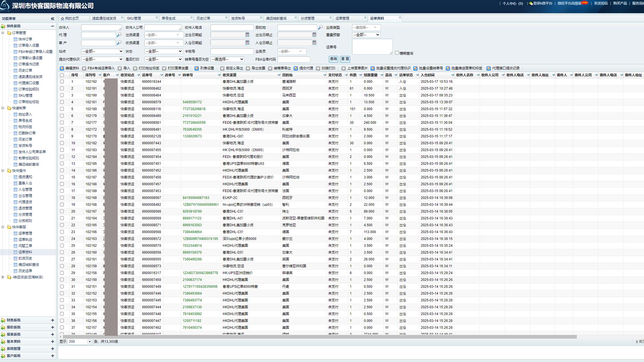Click the 收件人电话 input field
644x362 pixels.
coord(232,27)
